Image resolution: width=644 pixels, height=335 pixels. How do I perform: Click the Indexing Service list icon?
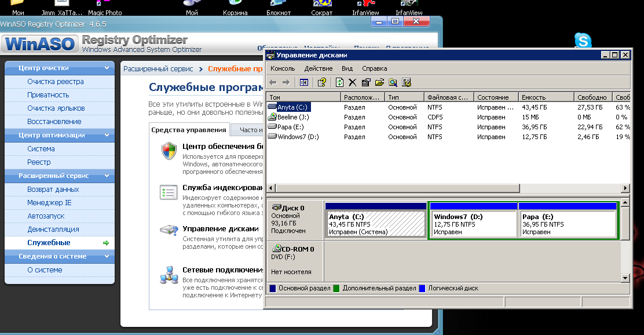pos(169,192)
